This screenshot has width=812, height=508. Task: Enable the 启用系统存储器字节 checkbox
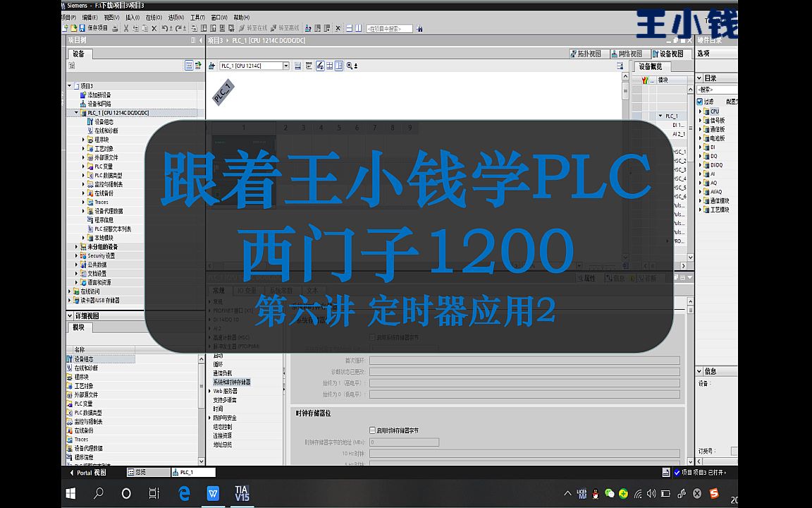click(372, 337)
